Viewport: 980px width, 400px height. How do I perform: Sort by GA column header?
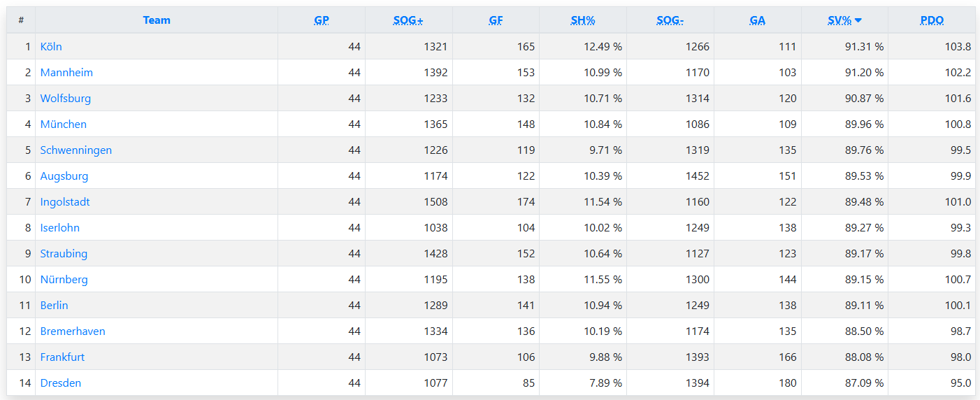point(757,20)
